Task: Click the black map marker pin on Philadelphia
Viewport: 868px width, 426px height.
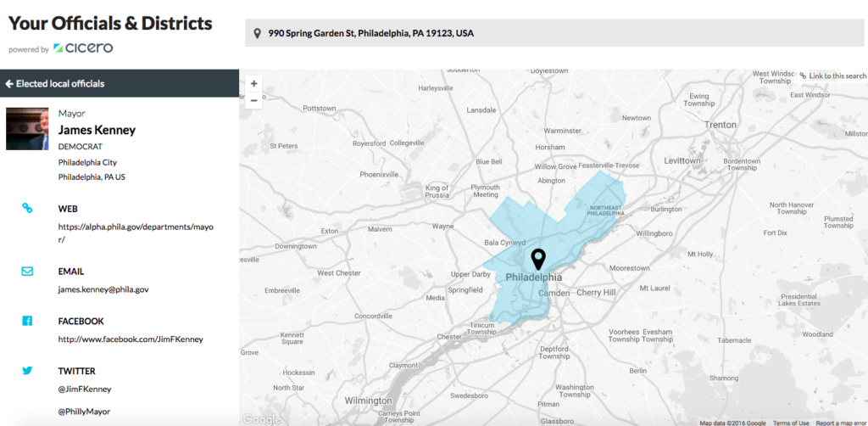Action: pos(538,260)
